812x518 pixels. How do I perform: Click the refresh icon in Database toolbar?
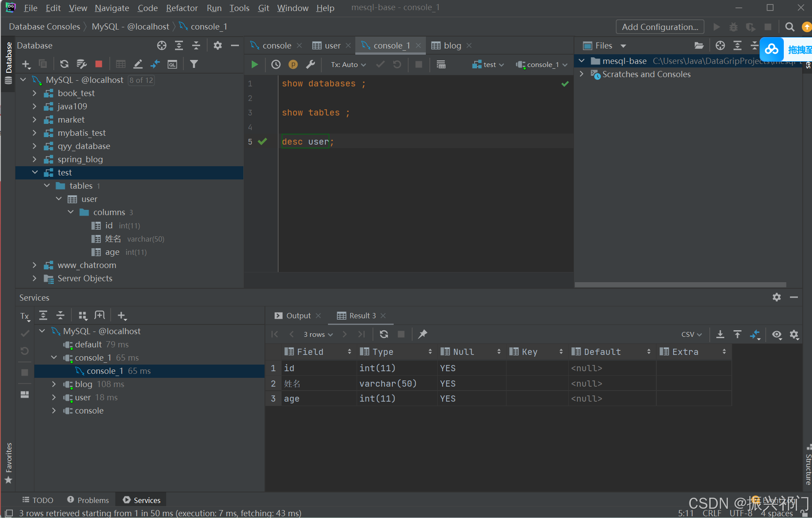(x=64, y=64)
